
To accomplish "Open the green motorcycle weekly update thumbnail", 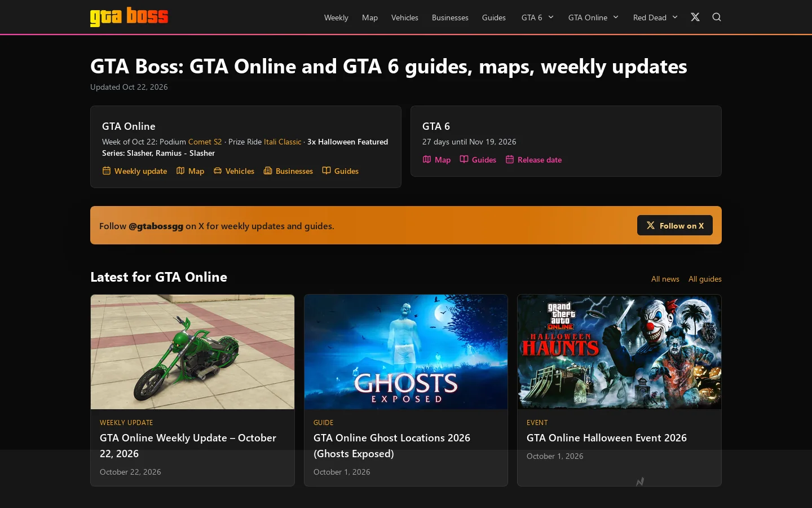I will pyautogui.click(x=193, y=352).
